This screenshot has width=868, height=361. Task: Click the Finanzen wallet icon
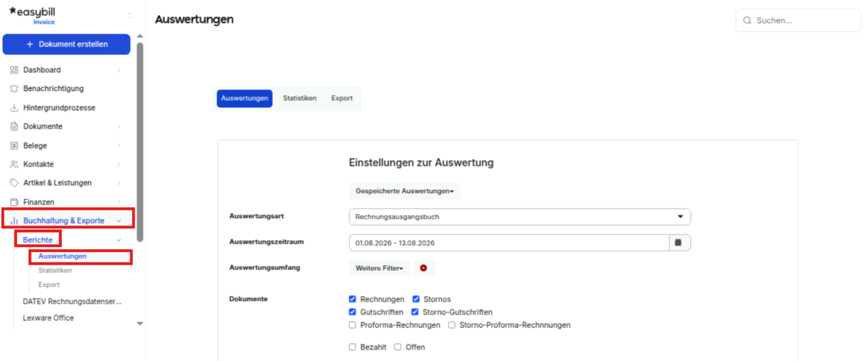[x=14, y=202]
